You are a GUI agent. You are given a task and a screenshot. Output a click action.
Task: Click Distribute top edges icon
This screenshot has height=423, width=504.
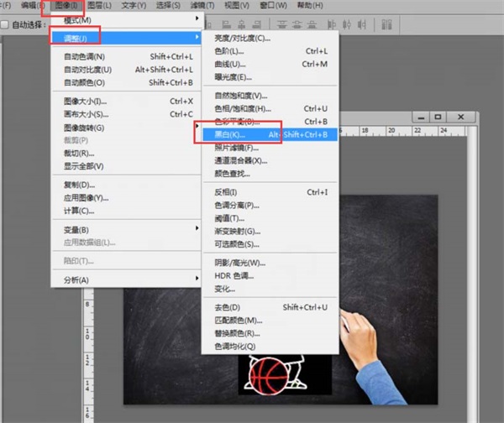[x=282, y=24]
